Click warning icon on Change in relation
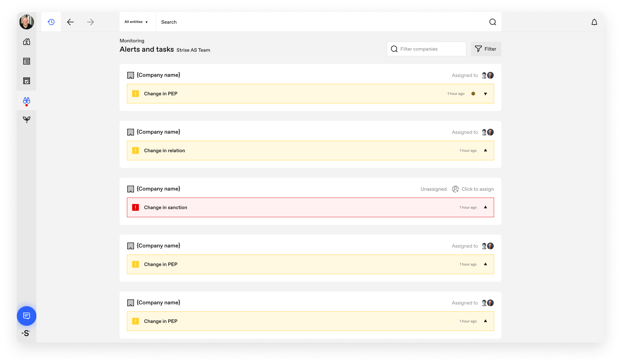621x364 pixels. tap(136, 150)
